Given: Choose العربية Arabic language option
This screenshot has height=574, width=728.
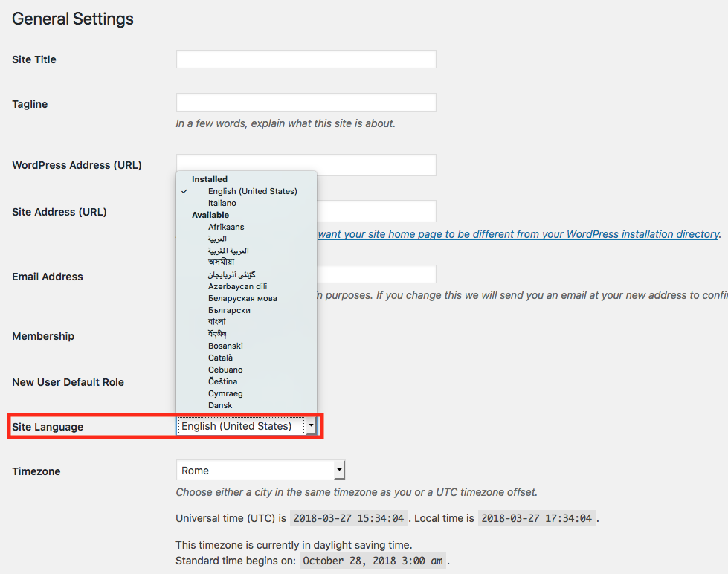Looking at the screenshot, I should tap(217, 239).
